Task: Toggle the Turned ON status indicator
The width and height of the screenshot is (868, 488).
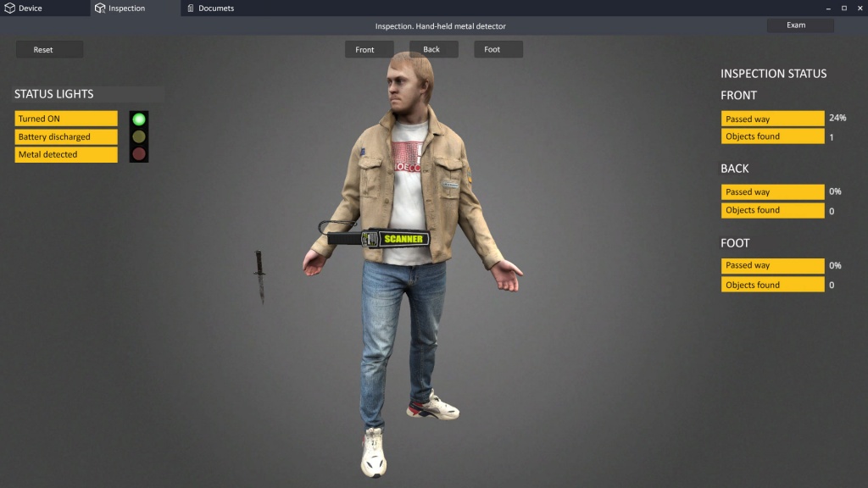Action: 65,119
